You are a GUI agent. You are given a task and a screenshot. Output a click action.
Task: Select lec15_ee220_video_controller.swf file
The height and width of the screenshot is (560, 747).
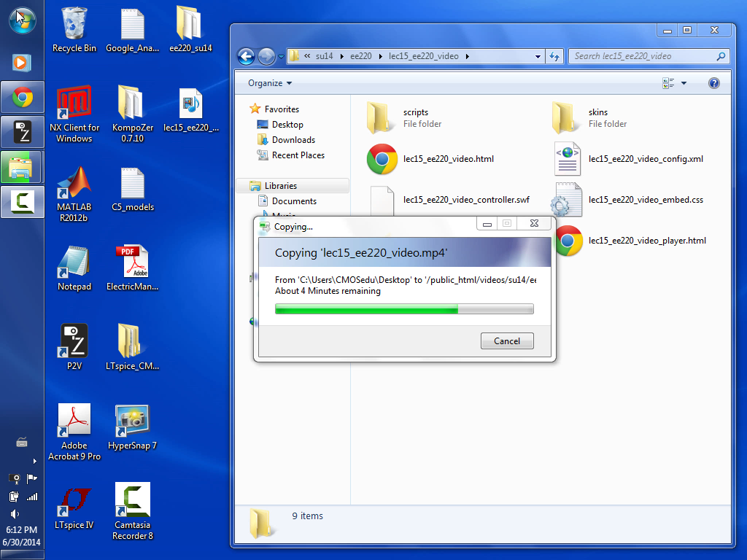449,200
